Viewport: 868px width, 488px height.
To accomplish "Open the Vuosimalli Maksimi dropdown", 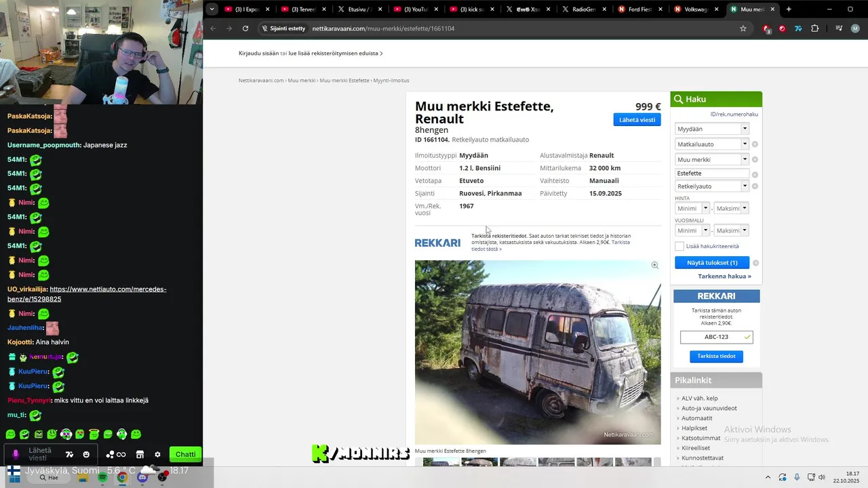I will (x=732, y=230).
